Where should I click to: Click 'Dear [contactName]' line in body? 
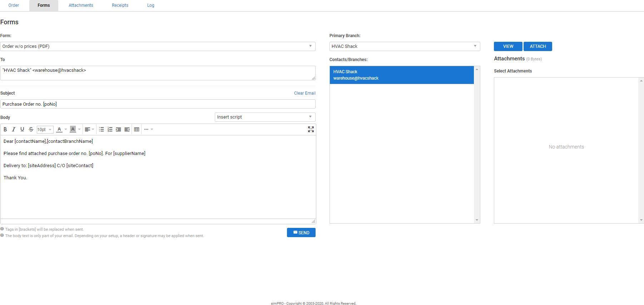[x=48, y=141]
